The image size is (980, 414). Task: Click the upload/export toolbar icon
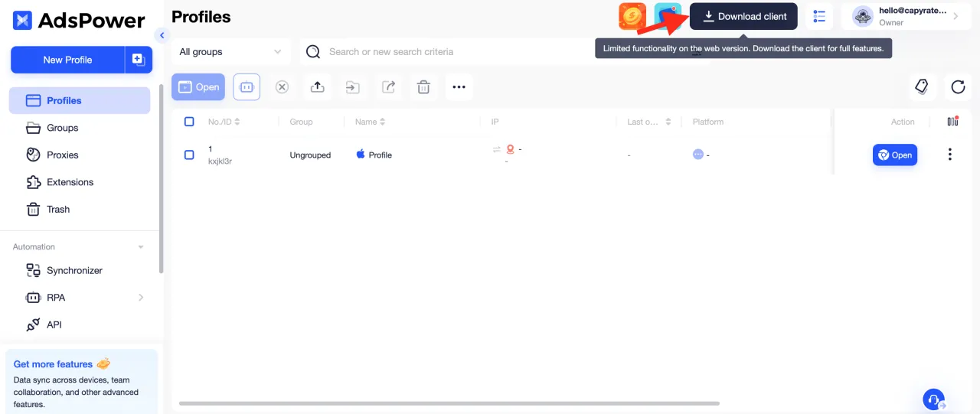[317, 87]
